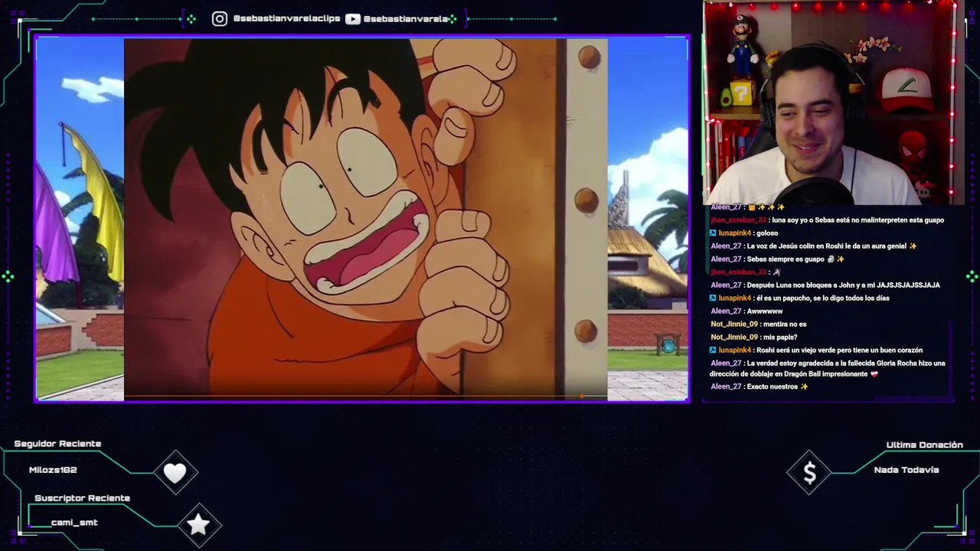Screen dimensions: 980x551
Task: Click 'Nada Todavía' donation text
Action: [x=906, y=470]
